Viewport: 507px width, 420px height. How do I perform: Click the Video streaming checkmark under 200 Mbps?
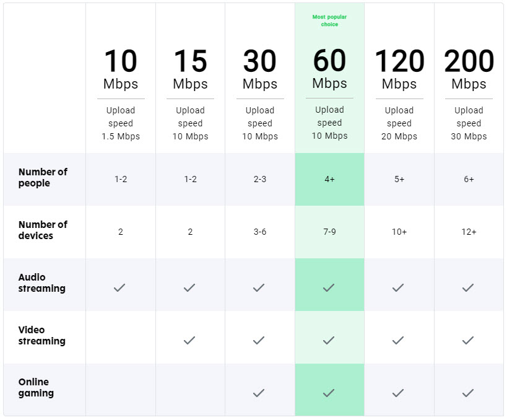468,340
